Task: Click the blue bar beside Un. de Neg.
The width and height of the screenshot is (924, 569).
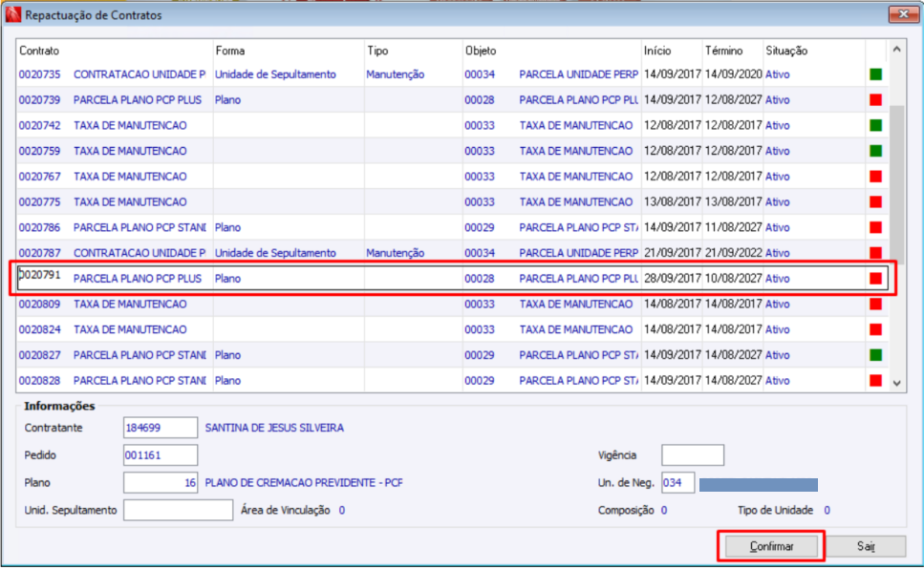Action: coord(759,485)
